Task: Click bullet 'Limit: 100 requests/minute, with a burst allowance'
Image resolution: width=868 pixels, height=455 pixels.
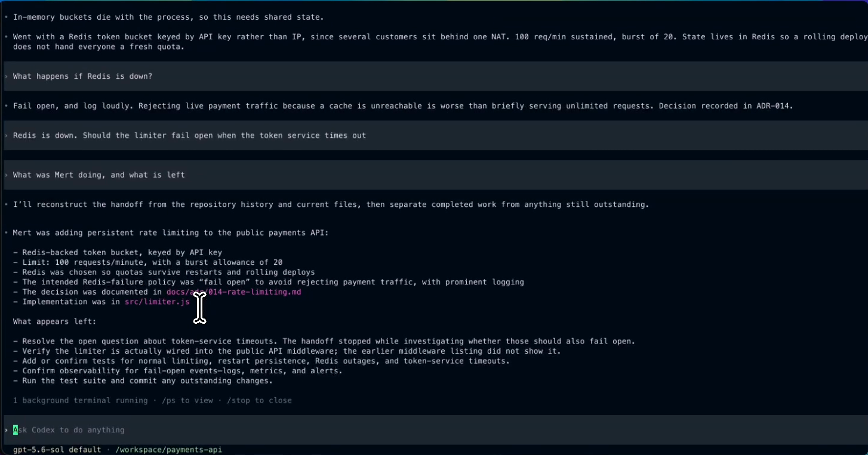Action: (x=148, y=262)
